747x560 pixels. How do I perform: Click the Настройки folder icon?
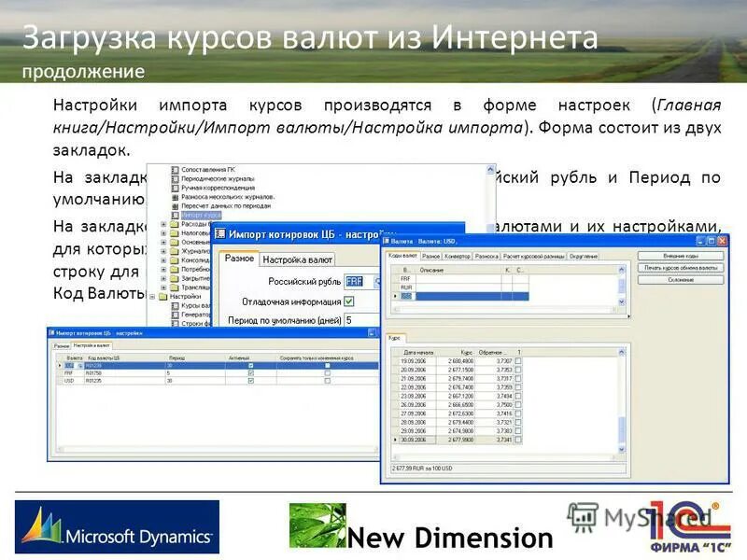point(162,296)
